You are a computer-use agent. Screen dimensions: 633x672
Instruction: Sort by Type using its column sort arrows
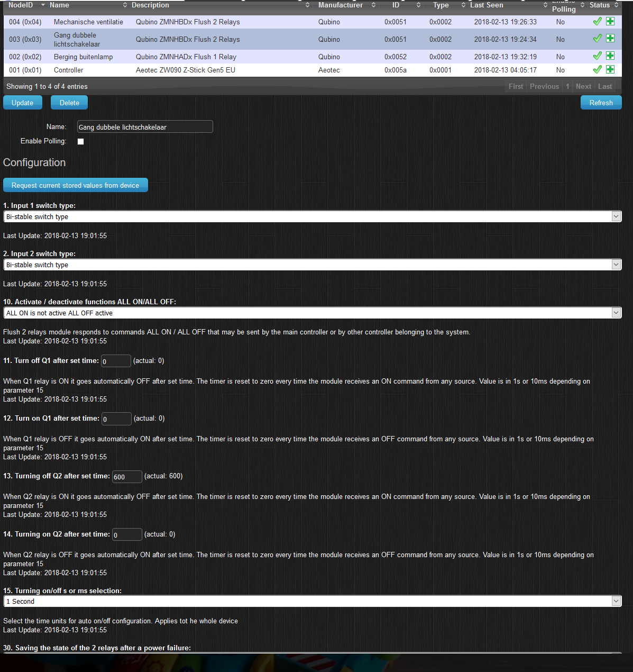tap(463, 5)
